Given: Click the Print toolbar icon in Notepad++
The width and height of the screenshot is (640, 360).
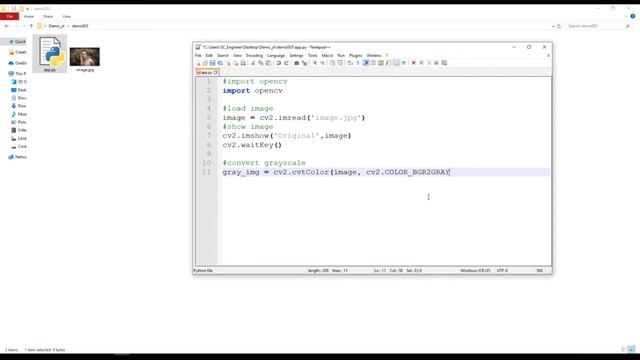Looking at the screenshot, I should click(x=243, y=63).
